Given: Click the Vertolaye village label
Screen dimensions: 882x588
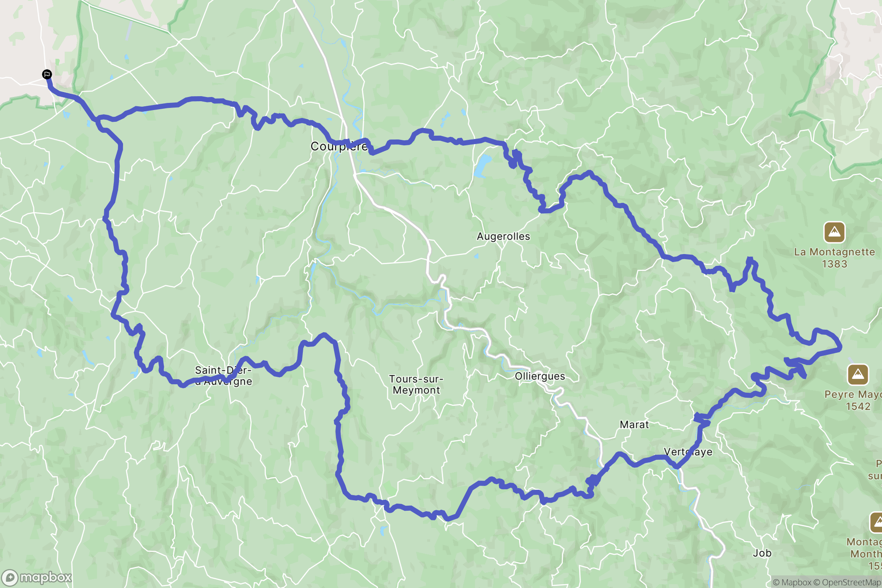Looking at the screenshot, I should 688,452.
